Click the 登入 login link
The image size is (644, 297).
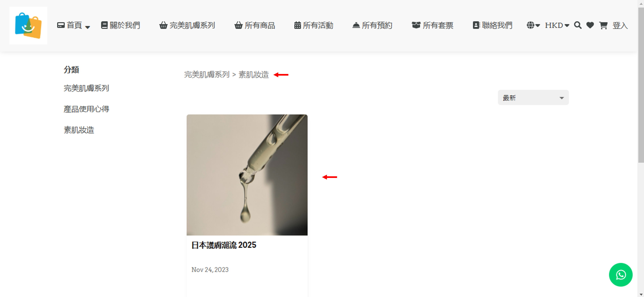[620, 25]
